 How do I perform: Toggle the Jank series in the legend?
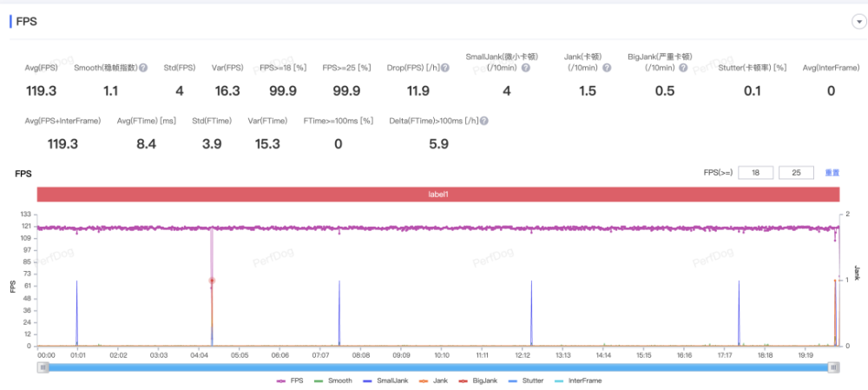tap(433, 380)
